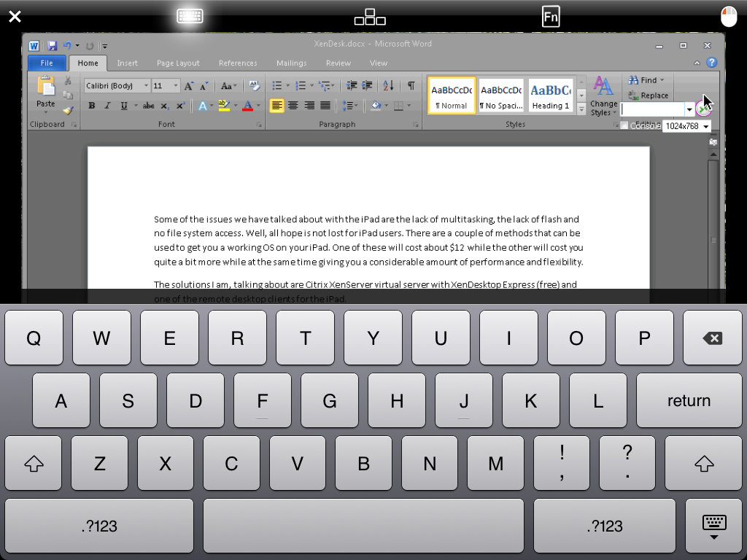
Task: Close the remote session with the X icon
Action: (x=15, y=17)
